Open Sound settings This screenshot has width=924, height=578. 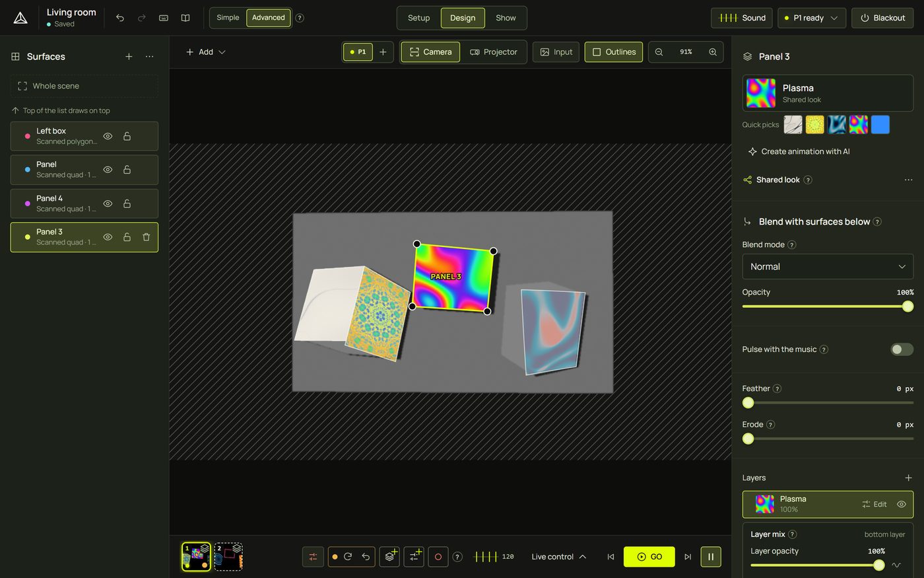pyautogui.click(x=742, y=18)
